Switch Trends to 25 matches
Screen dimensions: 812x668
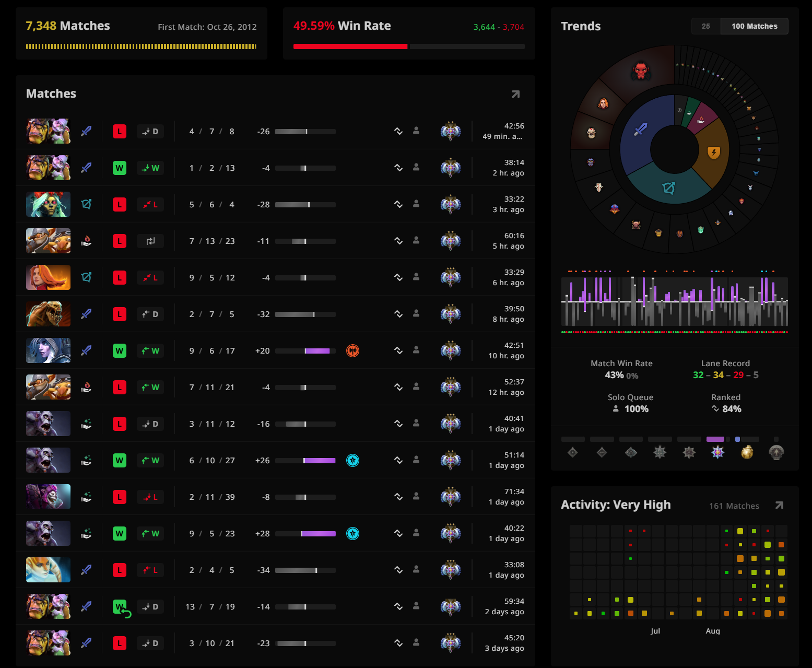coord(706,26)
